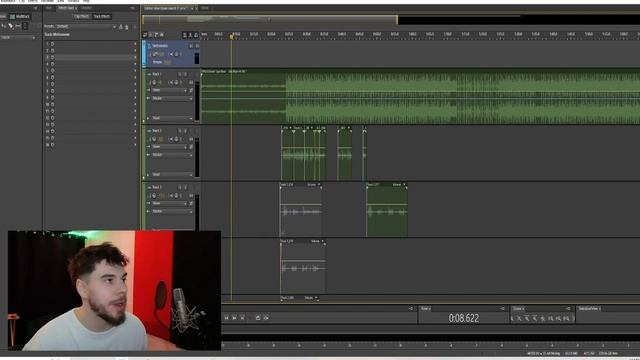Open the tab right of Effects Rack
This screenshot has width=640, height=360.
pyautogui.click(x=86, y=8)
